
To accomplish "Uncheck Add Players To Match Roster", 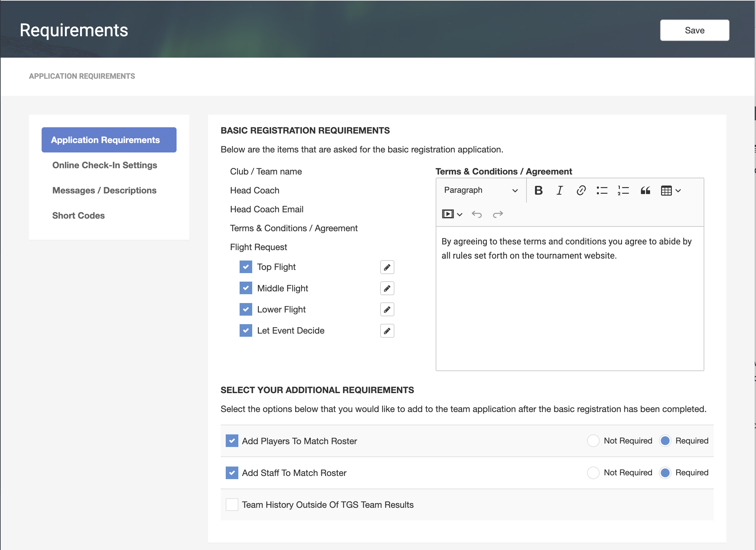I will 232,441.
